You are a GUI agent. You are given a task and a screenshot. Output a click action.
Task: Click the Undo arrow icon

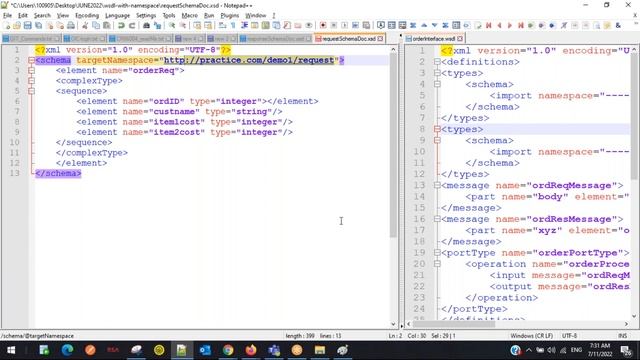pyautogui.click(x=121, y=25)
